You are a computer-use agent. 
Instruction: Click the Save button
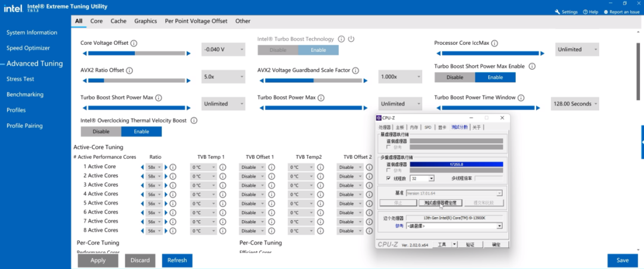pos(622,260)
